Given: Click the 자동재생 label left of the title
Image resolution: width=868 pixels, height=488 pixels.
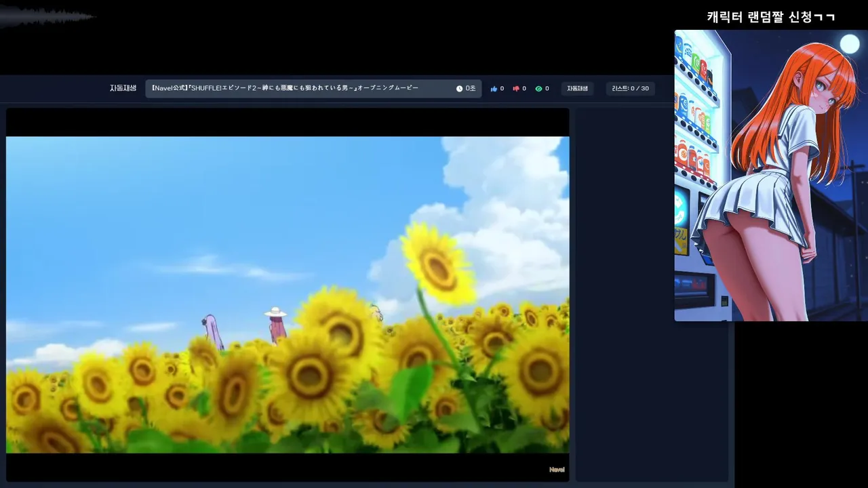Looking at the screenshot, I should [123, 88].
